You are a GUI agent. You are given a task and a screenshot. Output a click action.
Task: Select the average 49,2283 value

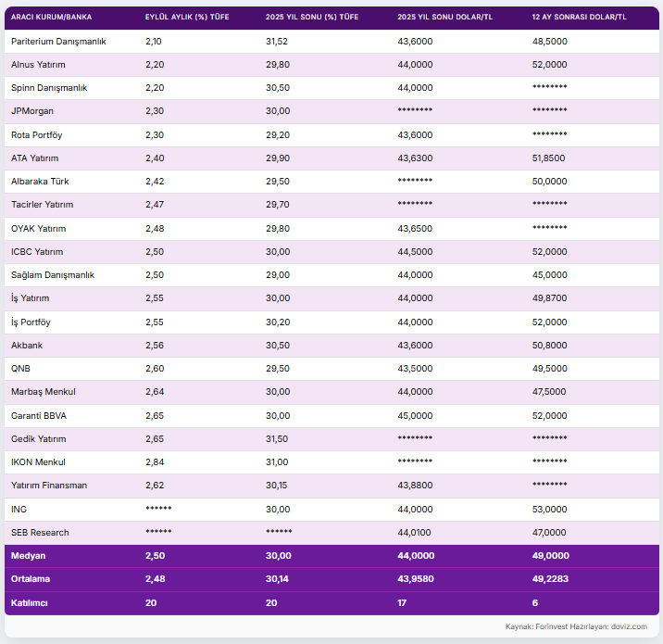click(550, 579)
